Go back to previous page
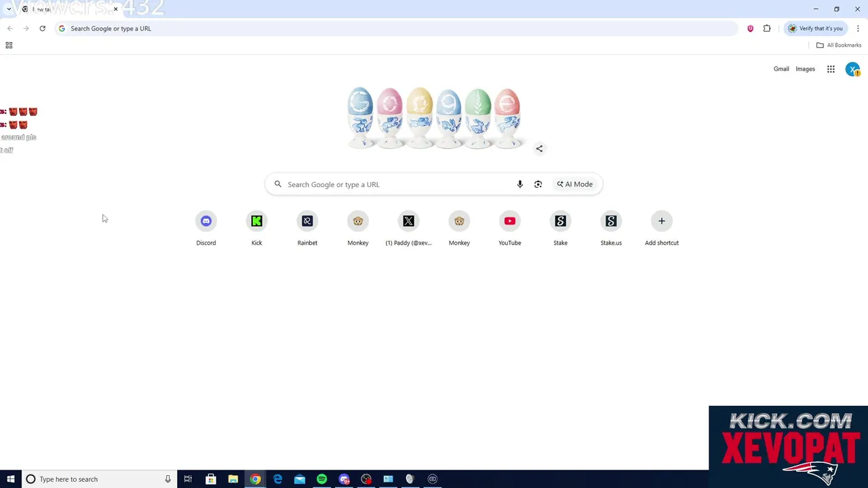Viewport: 868px width, 488px height. [x=9, y=28]
